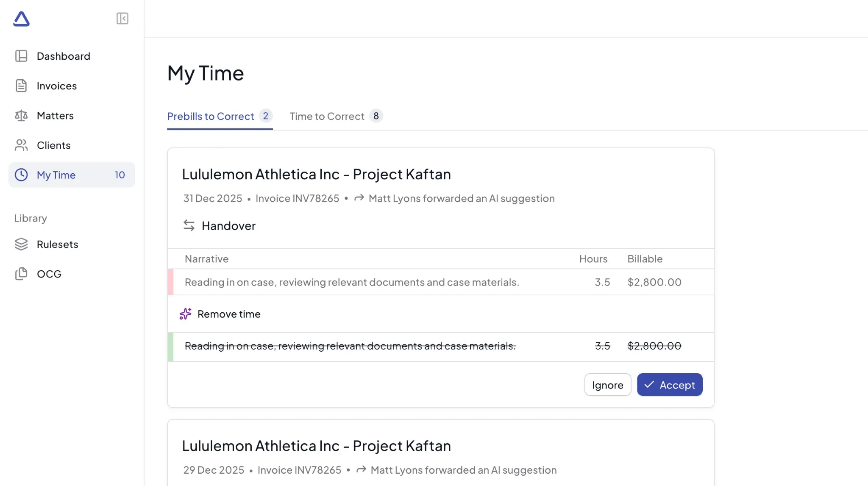Screen dimensions: 868x486
Task: Open Invoices in sidebar
Action: pos(57,86)
